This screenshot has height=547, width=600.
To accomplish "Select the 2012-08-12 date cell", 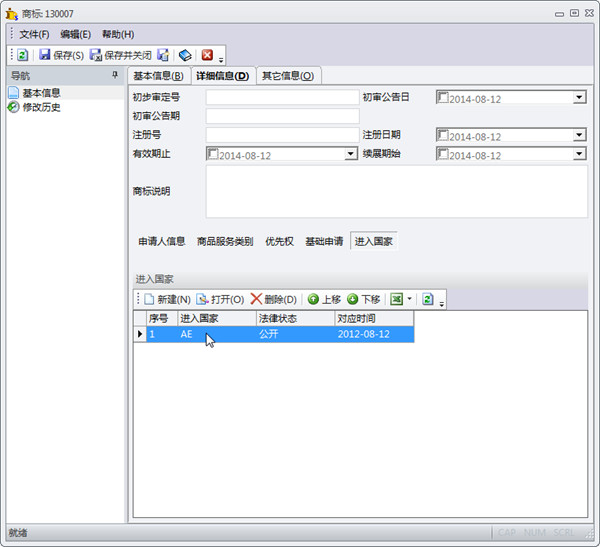I will coord(374,334).
